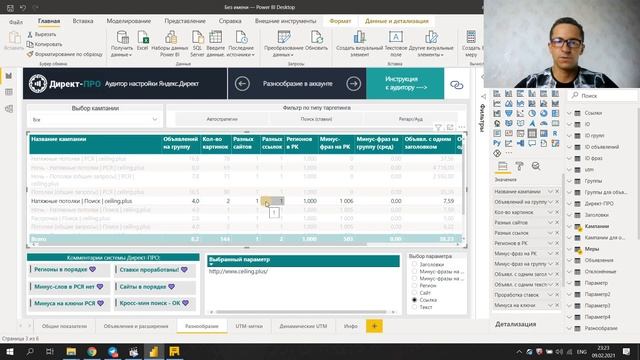
Task: Toggle the Автостратегии targeting filter
Action: click(222, 119)
